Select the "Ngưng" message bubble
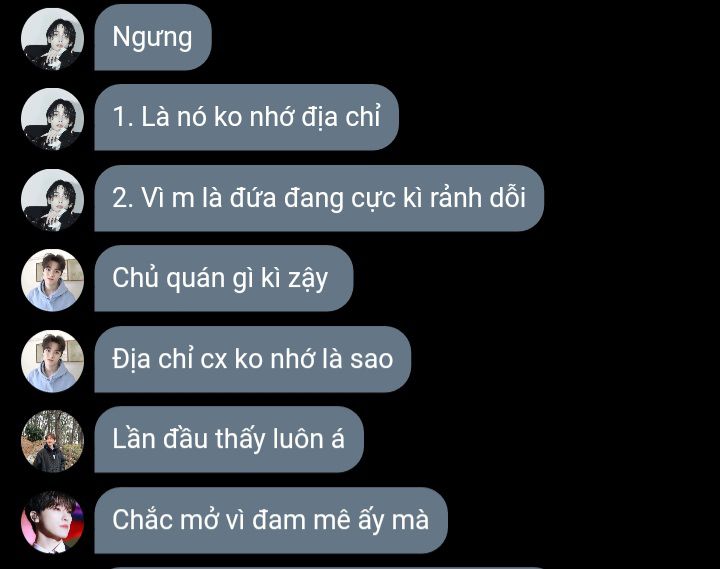This screenshot has height=569, width=720. pos(153,37)
